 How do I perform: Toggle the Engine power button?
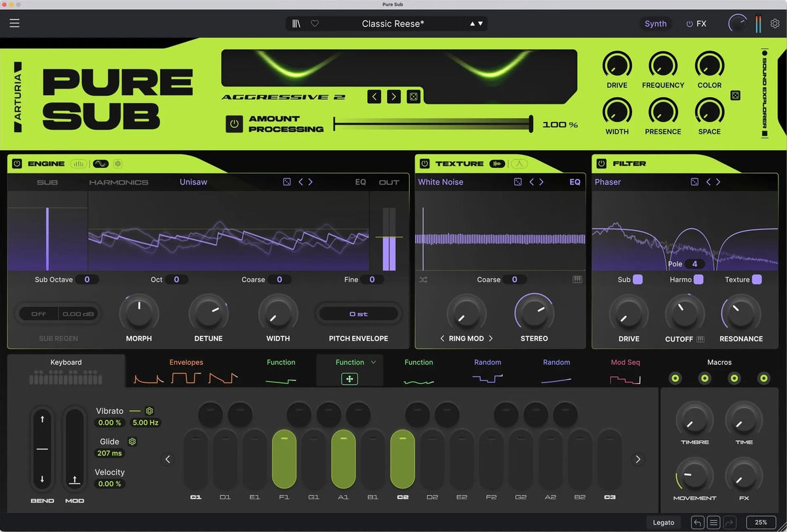coord(17,163)
